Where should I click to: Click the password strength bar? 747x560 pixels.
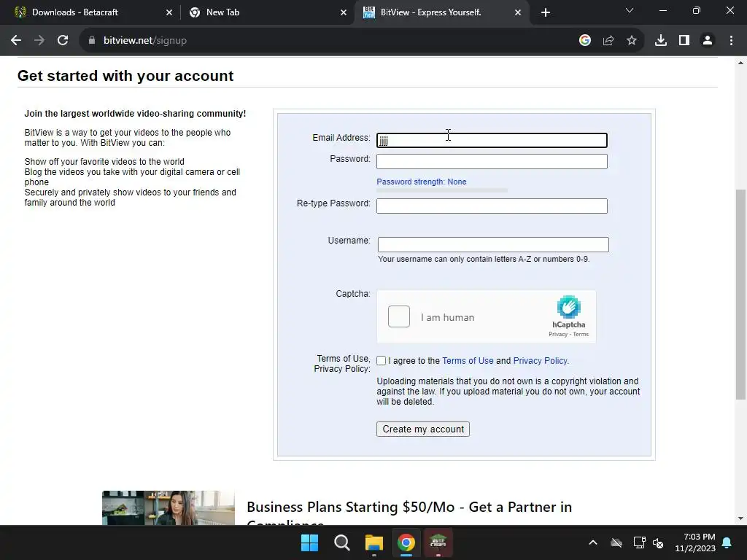point(441,190)
